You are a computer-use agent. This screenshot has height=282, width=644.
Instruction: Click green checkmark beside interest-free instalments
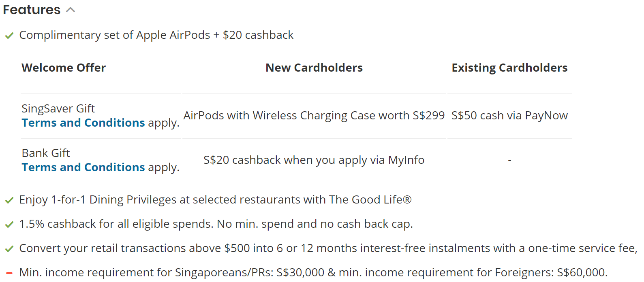(x=9, y=249)
